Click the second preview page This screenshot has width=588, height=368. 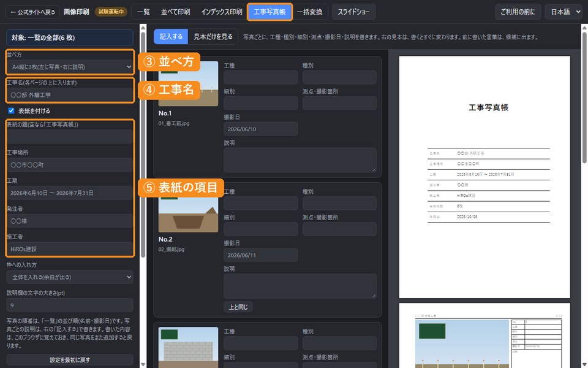pos(484,335)
